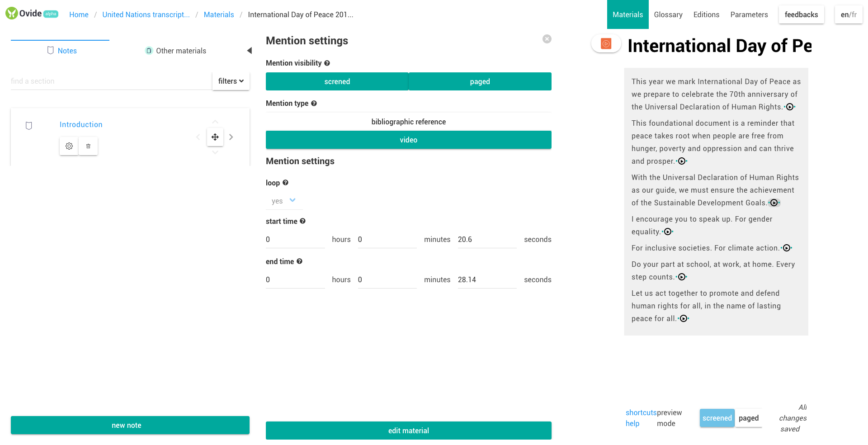
Task: Move Introduction note right with chevron
Action: pos(231,137)
